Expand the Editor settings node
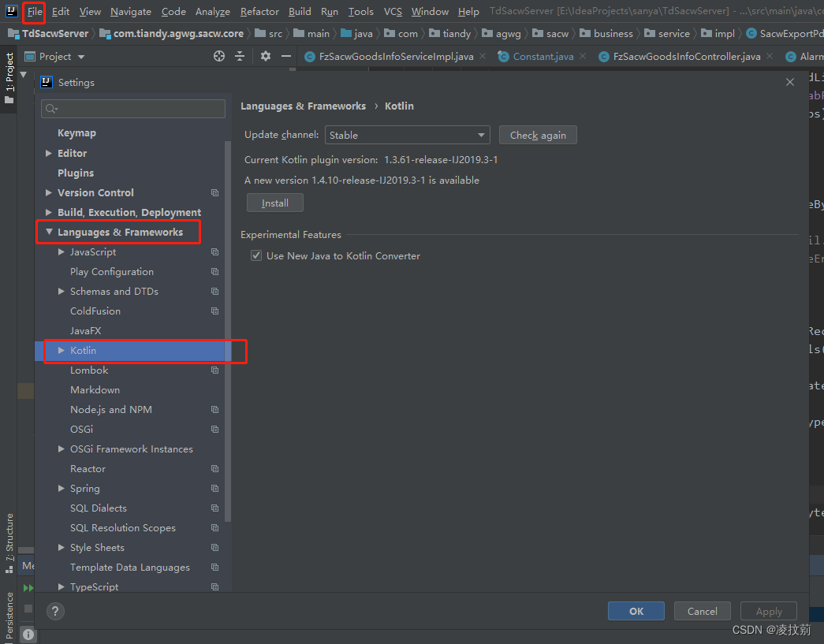 click(49, 154)
